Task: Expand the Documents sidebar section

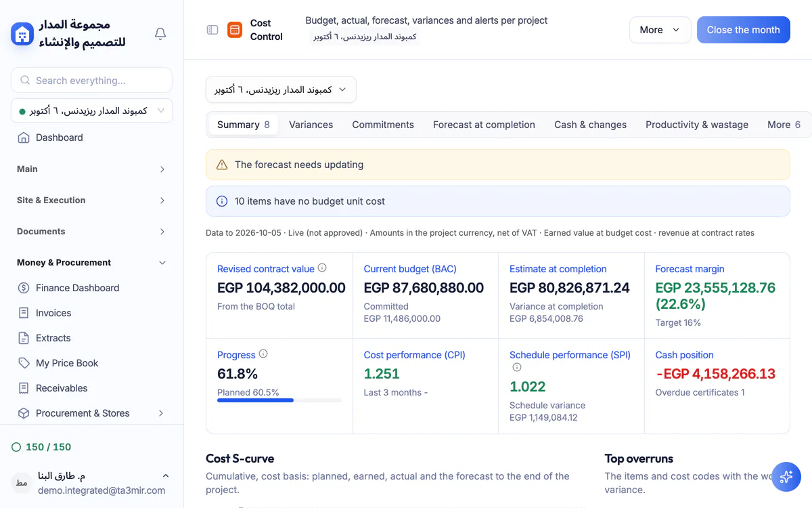Action: (x=91, y=232)
